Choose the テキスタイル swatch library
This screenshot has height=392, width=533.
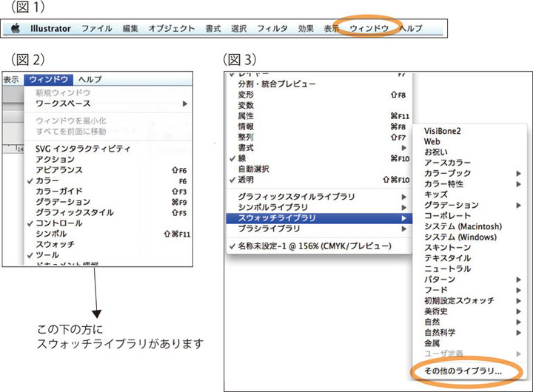pos(469,258)
